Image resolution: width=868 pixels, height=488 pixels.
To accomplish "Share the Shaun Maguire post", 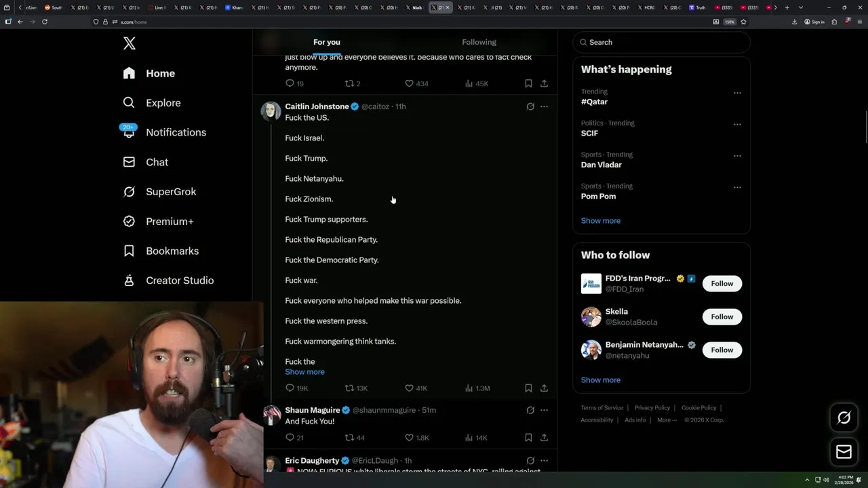I will [x=544, y=438].
